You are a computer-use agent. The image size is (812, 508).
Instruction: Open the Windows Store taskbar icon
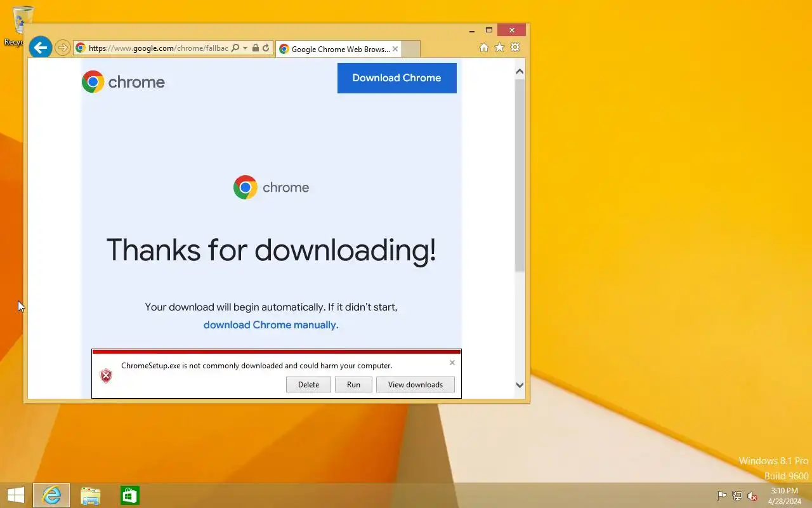point(130,495)
